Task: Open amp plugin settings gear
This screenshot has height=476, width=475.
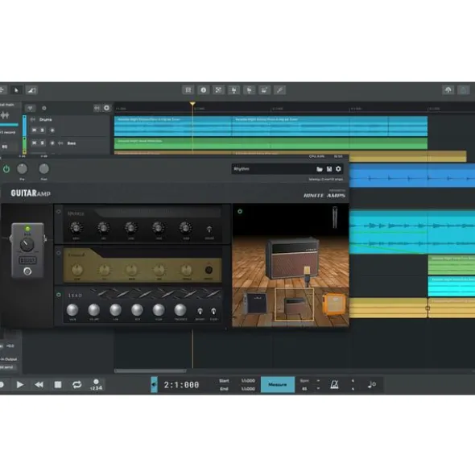Action: tap(338, 169)
